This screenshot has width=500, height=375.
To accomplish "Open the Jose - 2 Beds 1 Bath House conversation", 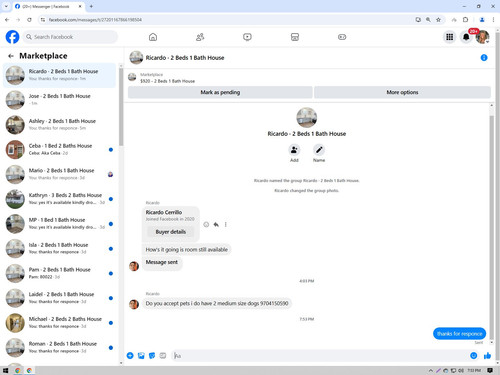I will tap(59, 100).
